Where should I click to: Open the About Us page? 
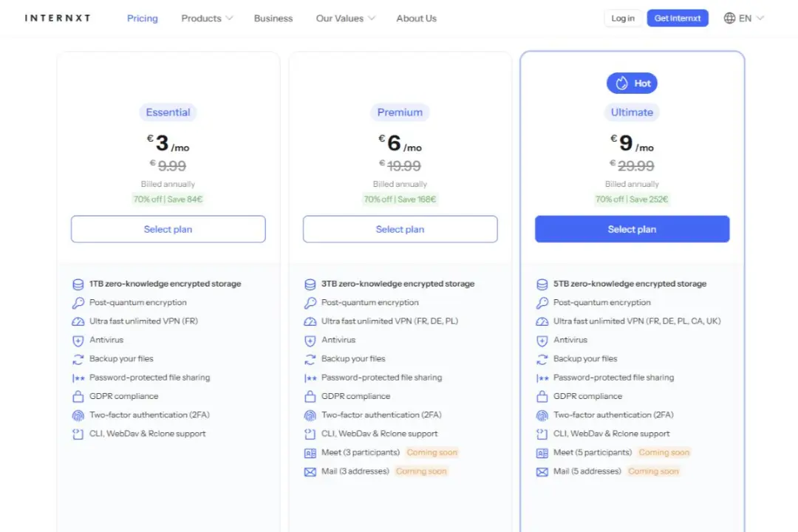tap(416, 18)
